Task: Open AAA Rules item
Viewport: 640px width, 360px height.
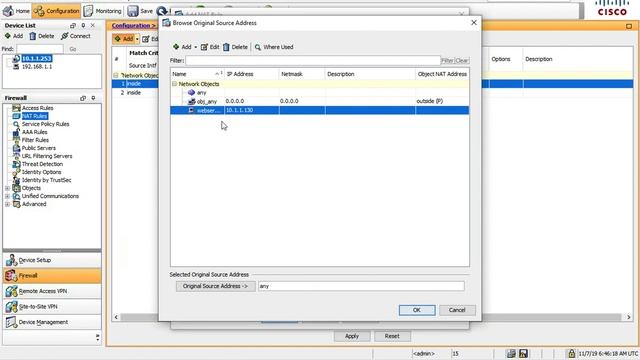Action: [34, 132]
